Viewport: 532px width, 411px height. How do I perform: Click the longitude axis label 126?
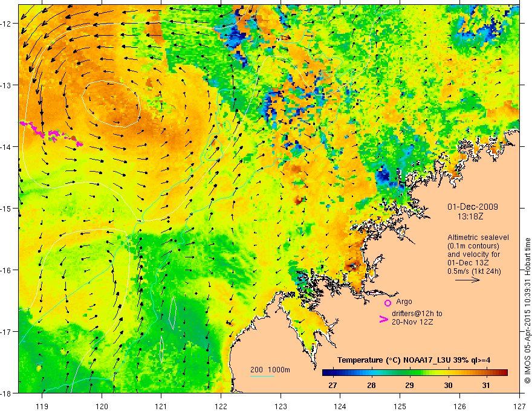coord(459,406)
